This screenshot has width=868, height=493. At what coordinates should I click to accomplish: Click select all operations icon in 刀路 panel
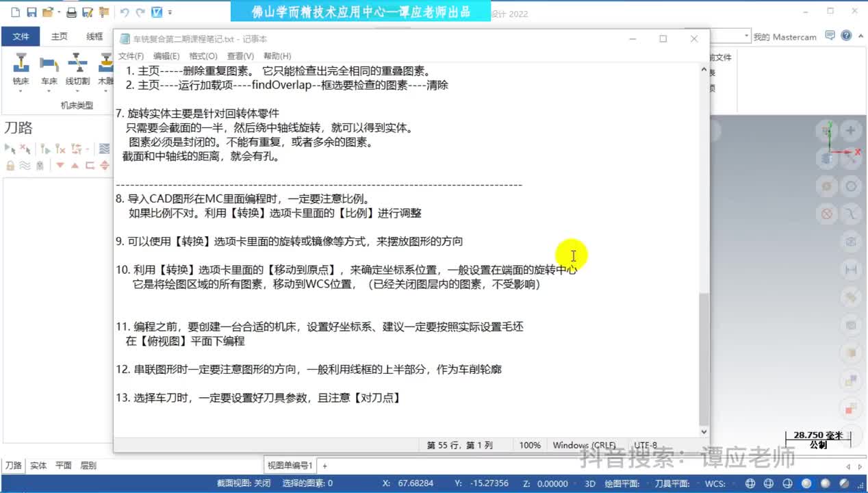10,149
